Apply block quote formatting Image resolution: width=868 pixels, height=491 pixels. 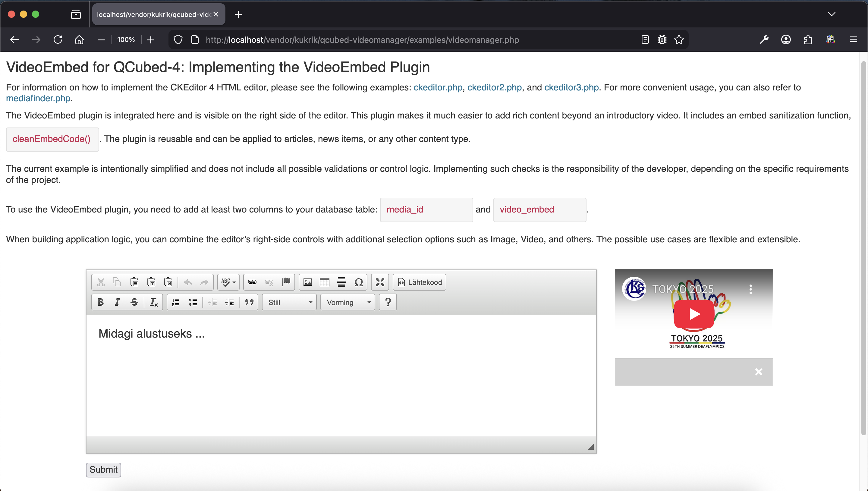249,302
